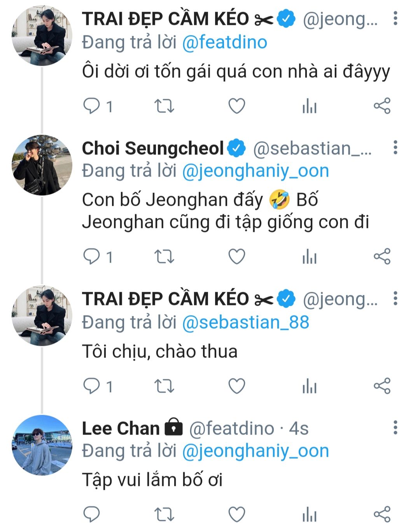The height and width of the screenshot is (526, 420).
Task: Share Lee Chan's tweet
Action: 382,514
